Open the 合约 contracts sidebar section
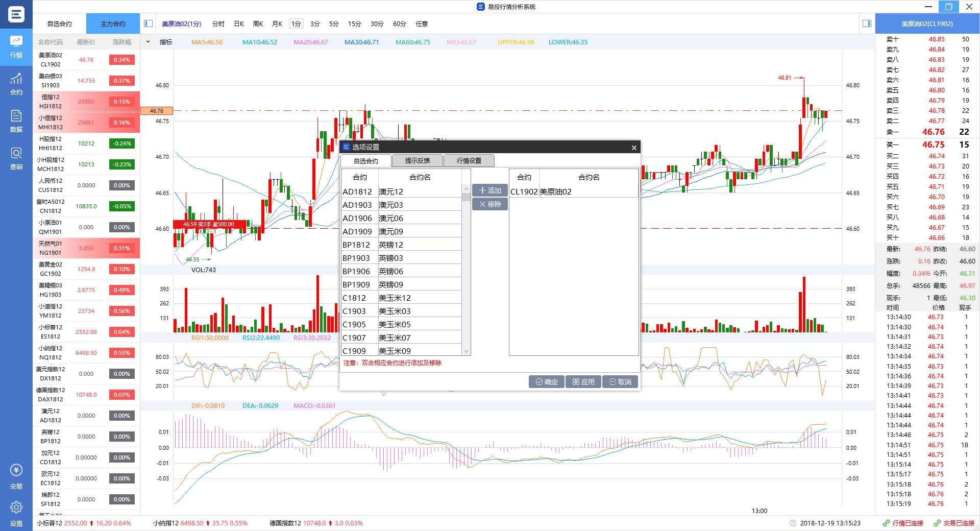The height and width of the screenshot is (531, 980). (16, 84)
